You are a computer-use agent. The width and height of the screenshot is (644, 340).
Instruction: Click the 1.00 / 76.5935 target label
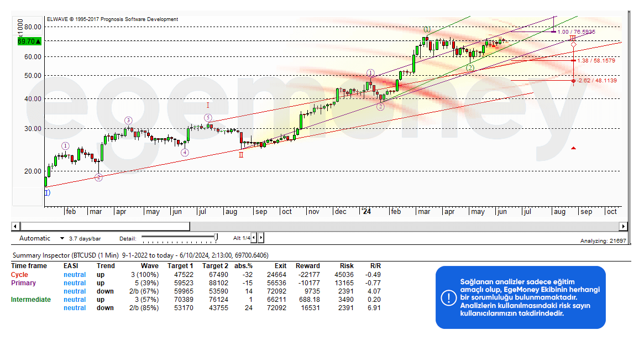point(576,32)
